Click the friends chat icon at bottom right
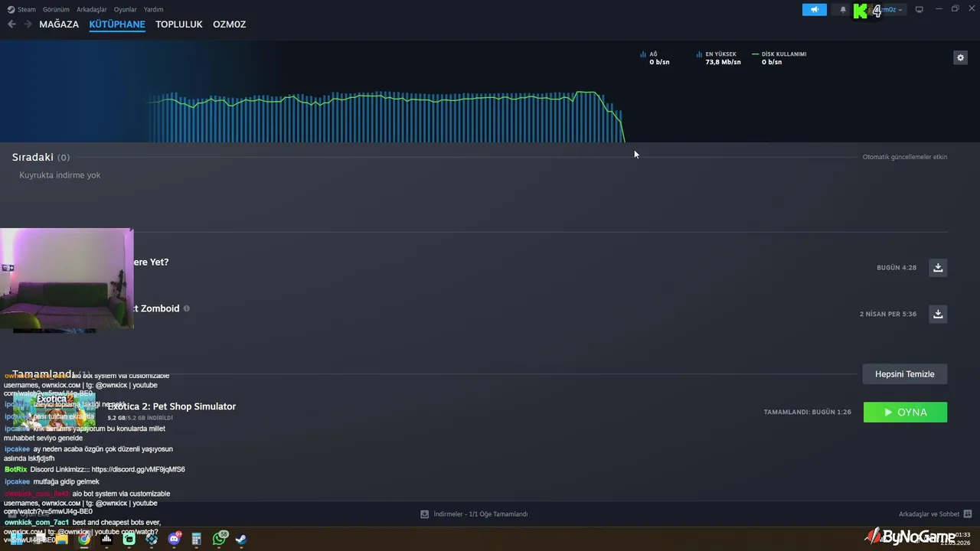This screenshot has width=980, height=551. click(967, 514)
